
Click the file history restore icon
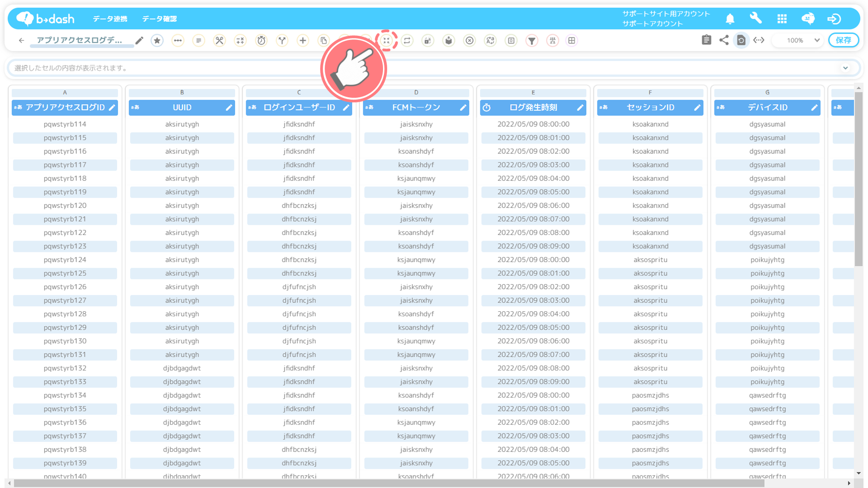pos(741,40)
